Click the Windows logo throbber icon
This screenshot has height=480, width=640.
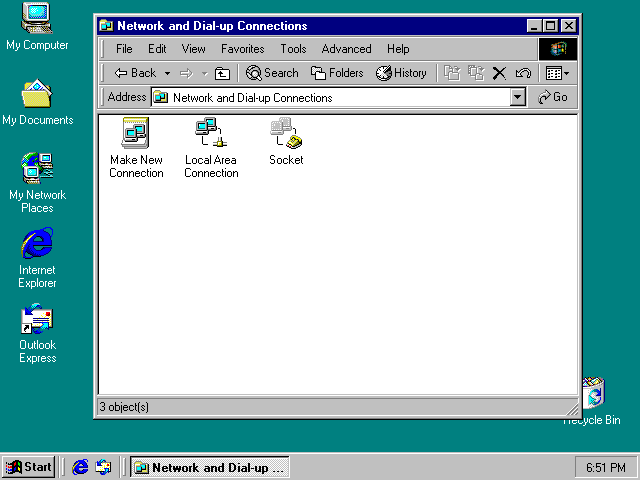point(558,49)
